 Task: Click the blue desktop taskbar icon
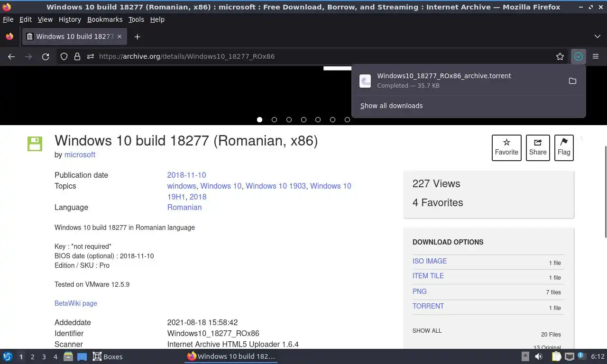pos(82,356)
